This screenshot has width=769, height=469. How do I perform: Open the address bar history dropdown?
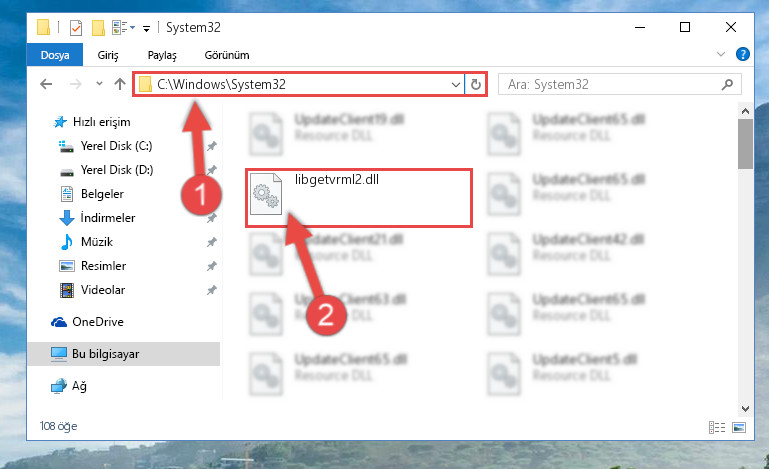(x=456, y=84)
